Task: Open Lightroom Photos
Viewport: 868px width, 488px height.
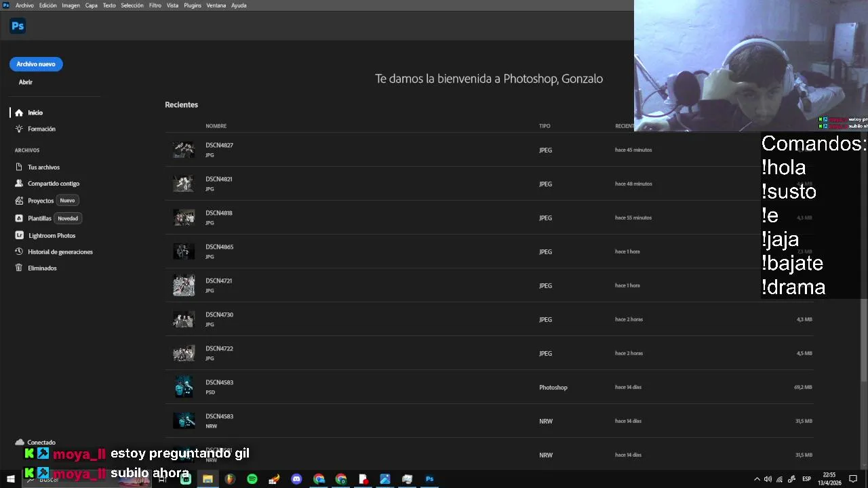Action: tap(52, 236)
